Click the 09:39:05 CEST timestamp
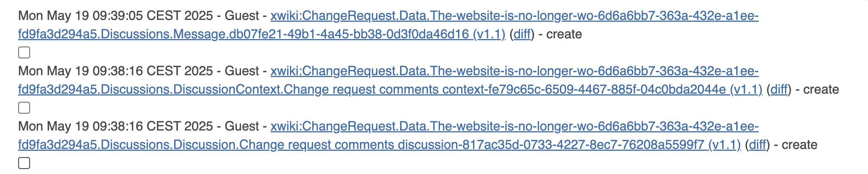The image size is (868, 174). coord(116,16)
